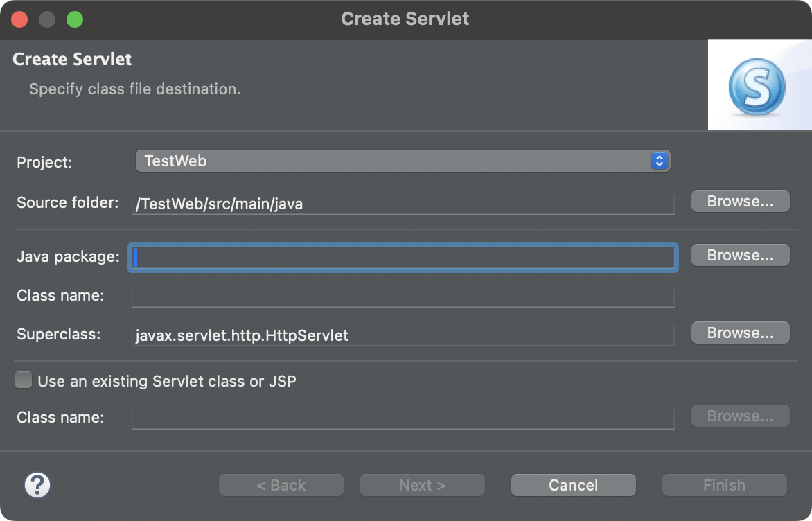Viewport: 812px width, 521px height.
Task: Click the Project combo box blue arrows
Action: pyautogui.click(x=660, y=161)
